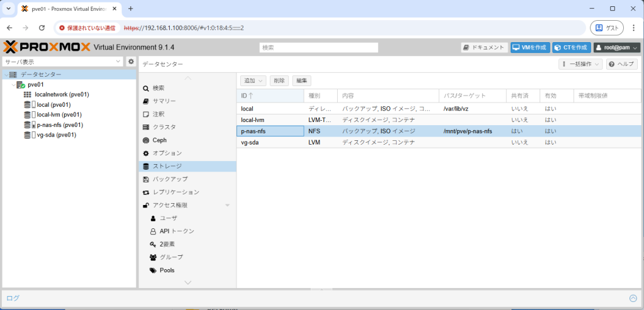This screenshot has width=644, height=310.
Task: Open a new browser tab
Action: (x=131, y=8)
